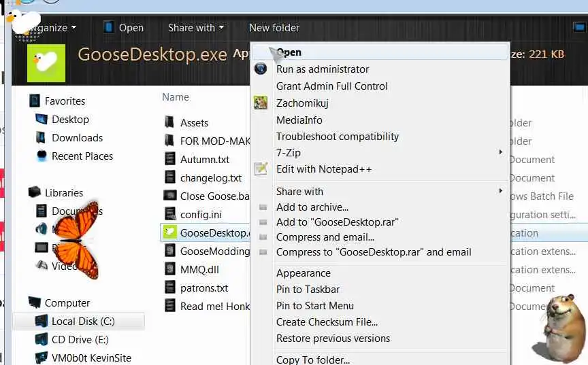
Task: Click the Local Disk (C:) drive icon
Action: (42, 321)
